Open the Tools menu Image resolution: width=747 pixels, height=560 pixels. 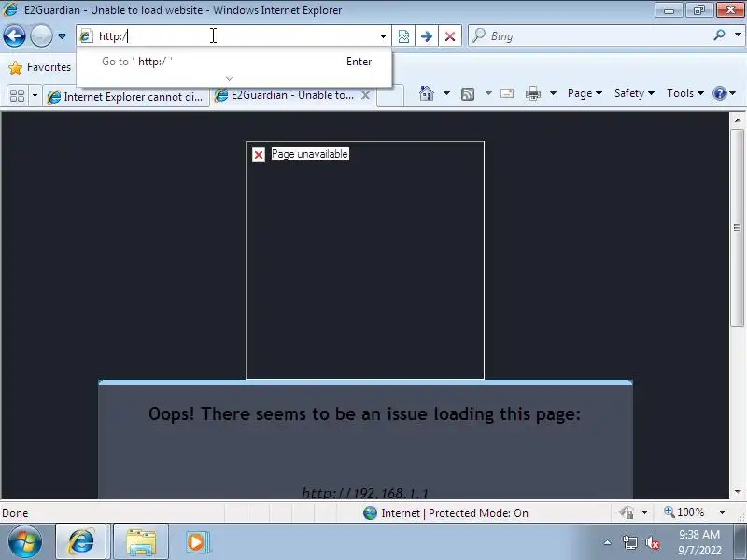point(684,93)
